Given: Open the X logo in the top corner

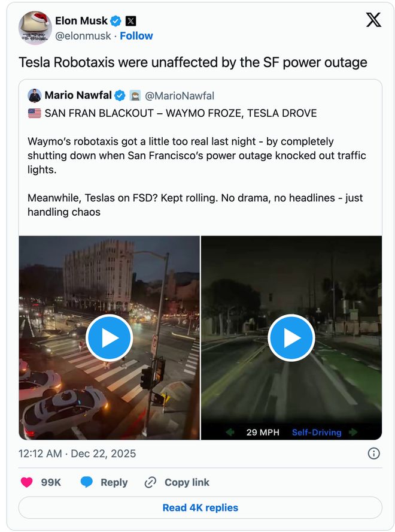Looking at the screenshot, I should tap(373, 20).
